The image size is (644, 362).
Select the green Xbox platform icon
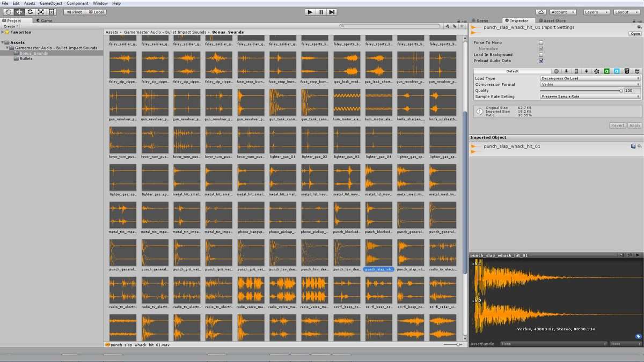point(607,71)
